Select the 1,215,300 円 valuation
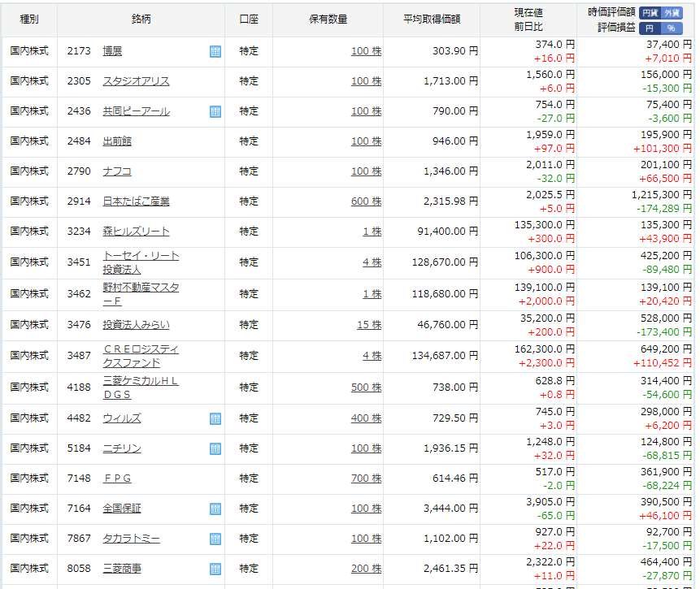The image size is (700, 589). 662,195
